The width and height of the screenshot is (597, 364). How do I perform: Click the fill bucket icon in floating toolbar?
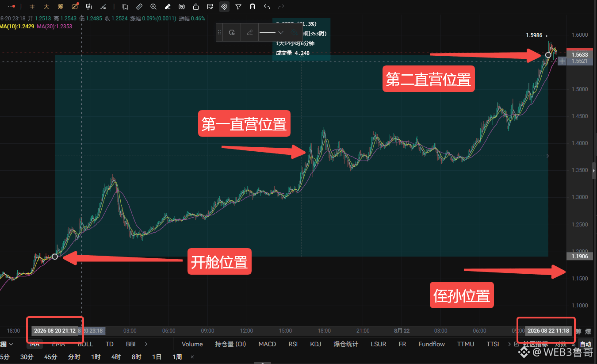(x=294, y=32)
